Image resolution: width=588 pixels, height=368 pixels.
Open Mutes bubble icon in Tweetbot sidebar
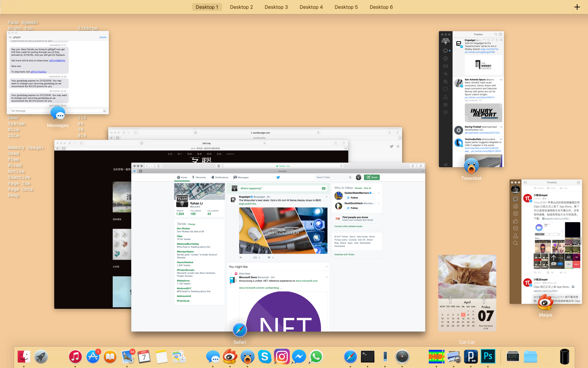[446, 113]
